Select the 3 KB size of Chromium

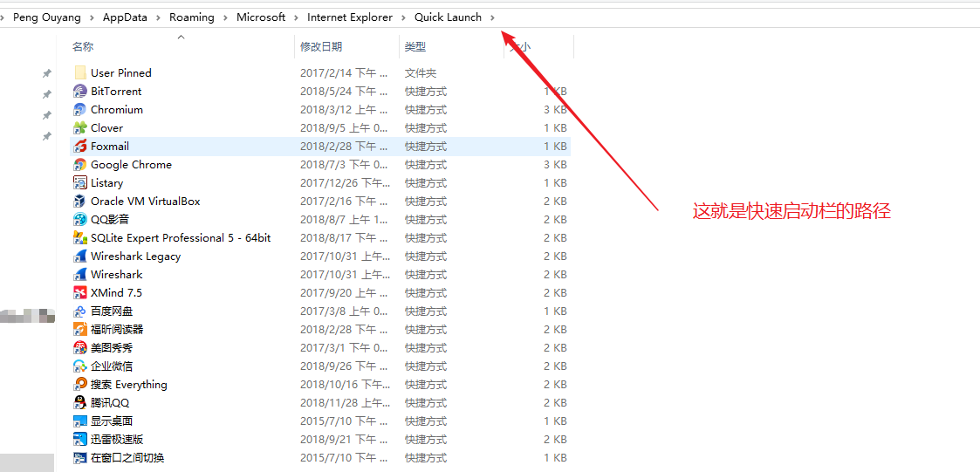pos(555,109)
